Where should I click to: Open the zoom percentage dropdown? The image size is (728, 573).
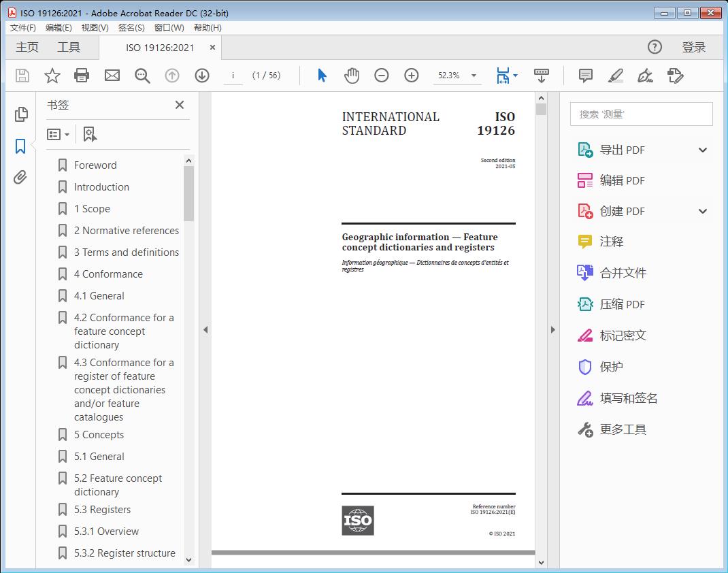click(x=472, y=76)
